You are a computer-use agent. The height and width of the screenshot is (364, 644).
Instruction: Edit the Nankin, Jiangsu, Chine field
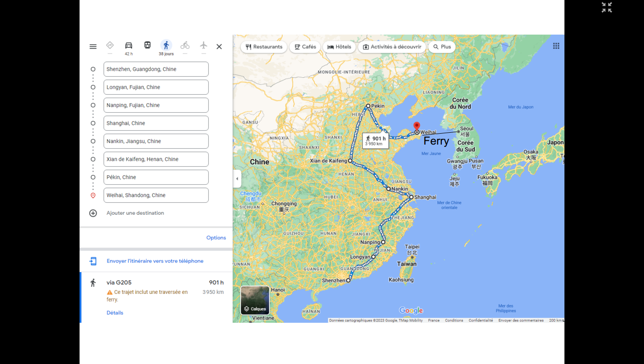pos(156,141)
